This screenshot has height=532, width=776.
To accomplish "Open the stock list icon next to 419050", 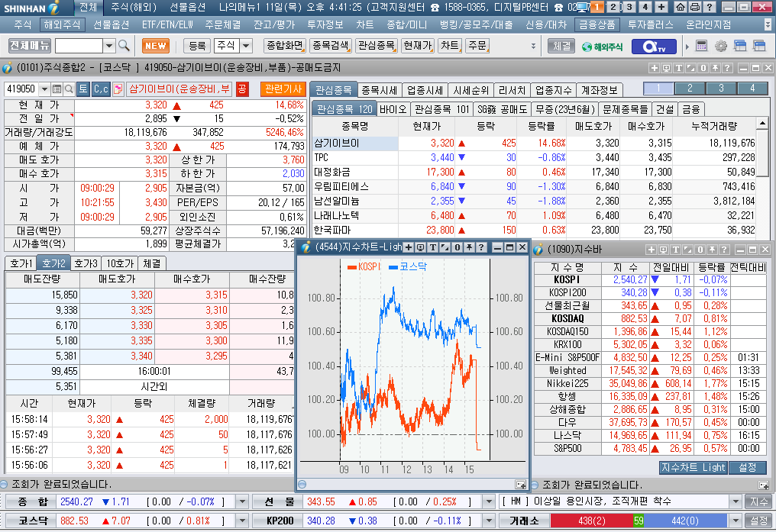I will click(57, 89).
